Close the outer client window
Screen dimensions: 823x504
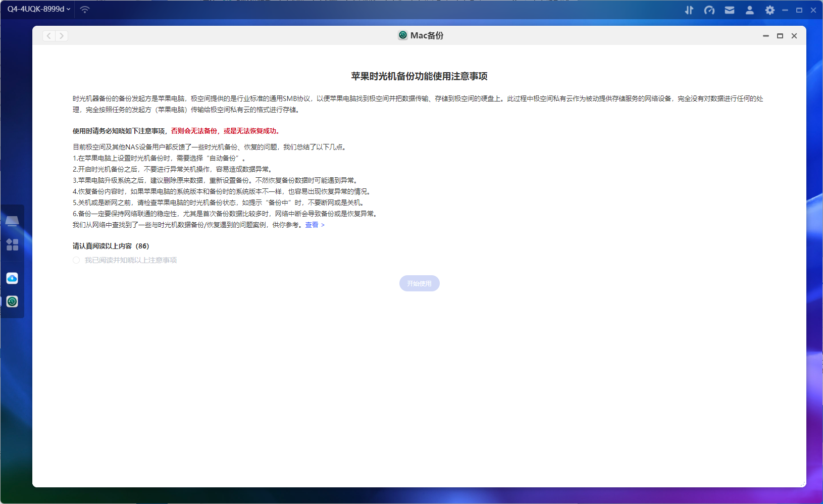tap(813, 10)
